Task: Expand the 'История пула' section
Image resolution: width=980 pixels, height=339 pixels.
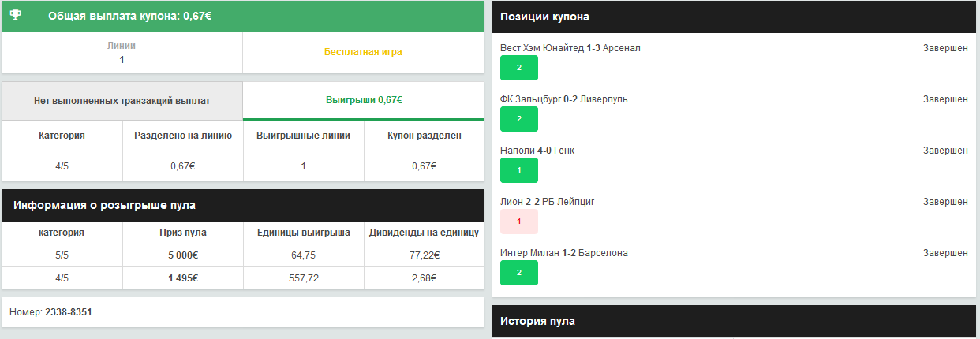Action: click(734, 322)
